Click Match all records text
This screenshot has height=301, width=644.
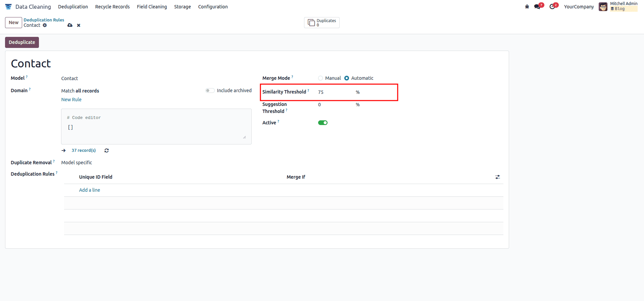coord(80,91)
